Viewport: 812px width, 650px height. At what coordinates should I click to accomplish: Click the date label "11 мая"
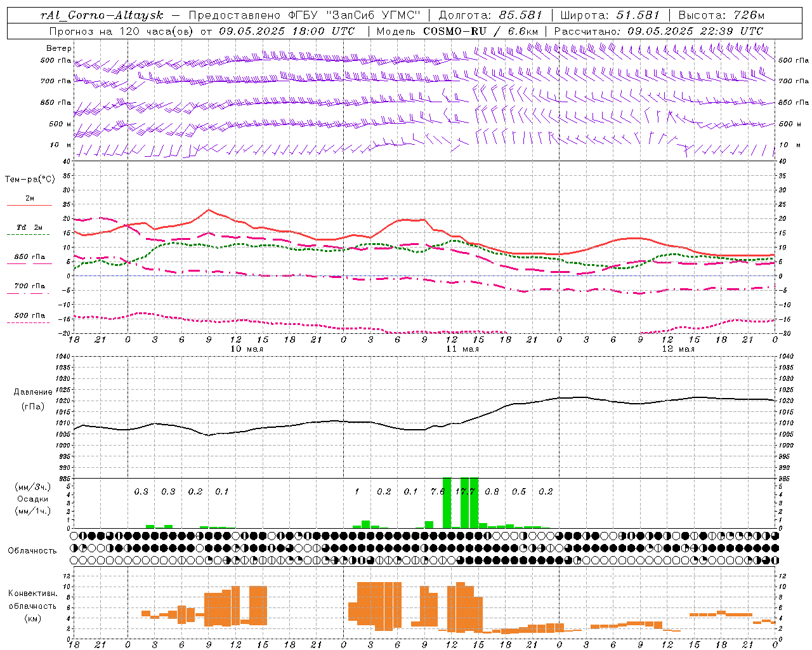(x=462, y=349)
